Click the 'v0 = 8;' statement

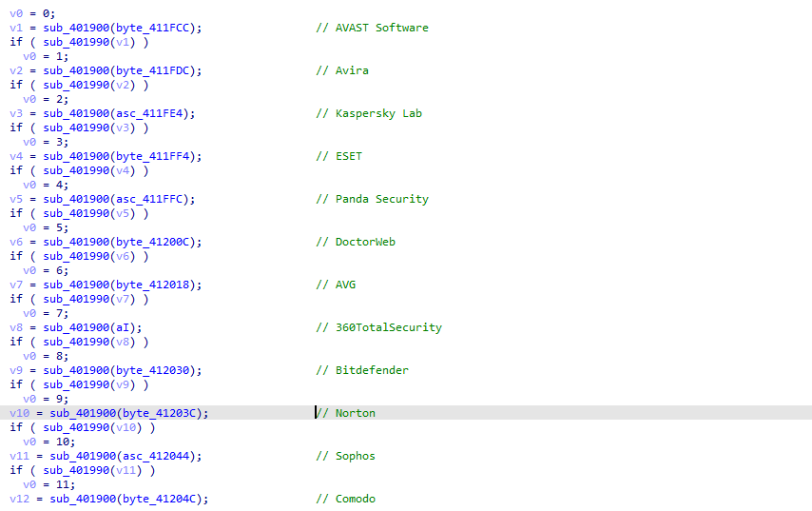coord(46,356)
